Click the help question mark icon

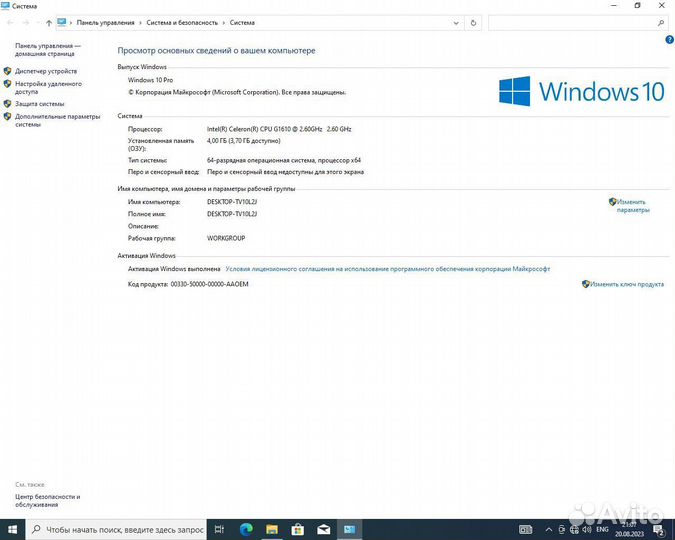[669, 40]
